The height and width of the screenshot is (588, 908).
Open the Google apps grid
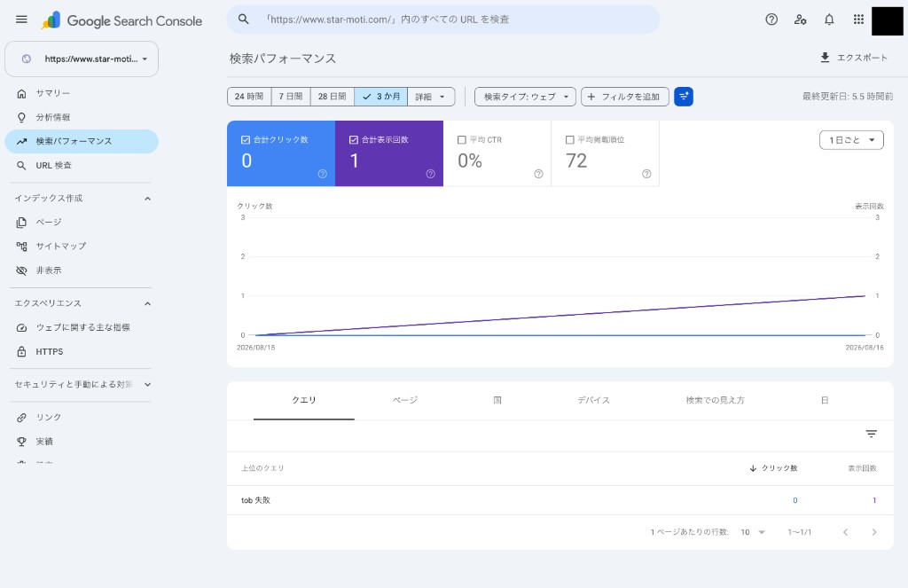[x=858, y=20]
